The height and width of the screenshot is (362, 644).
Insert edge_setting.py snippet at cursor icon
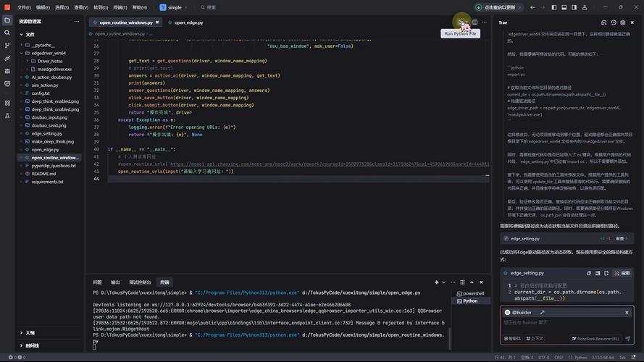(x=598, y=273)
